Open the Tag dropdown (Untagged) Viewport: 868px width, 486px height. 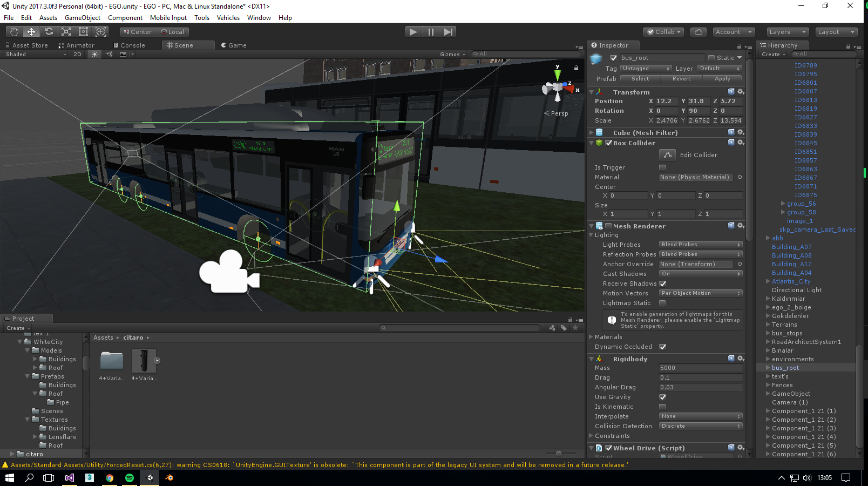(x=646, y=69)
